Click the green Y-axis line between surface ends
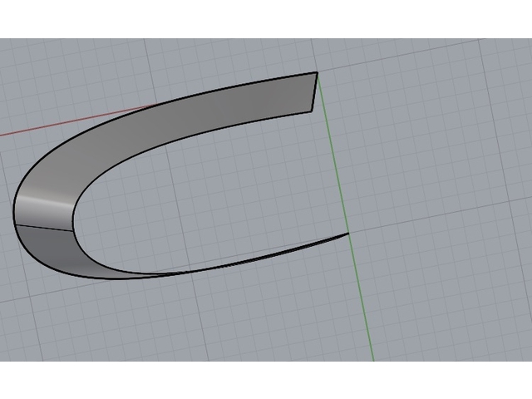Screen dimensions: 532x399 [332, 158]
